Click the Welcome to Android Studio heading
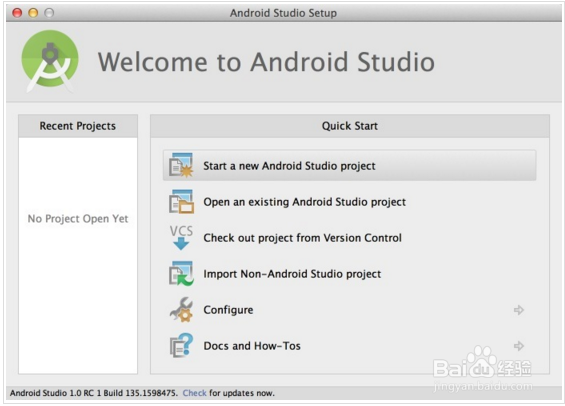 266,62
